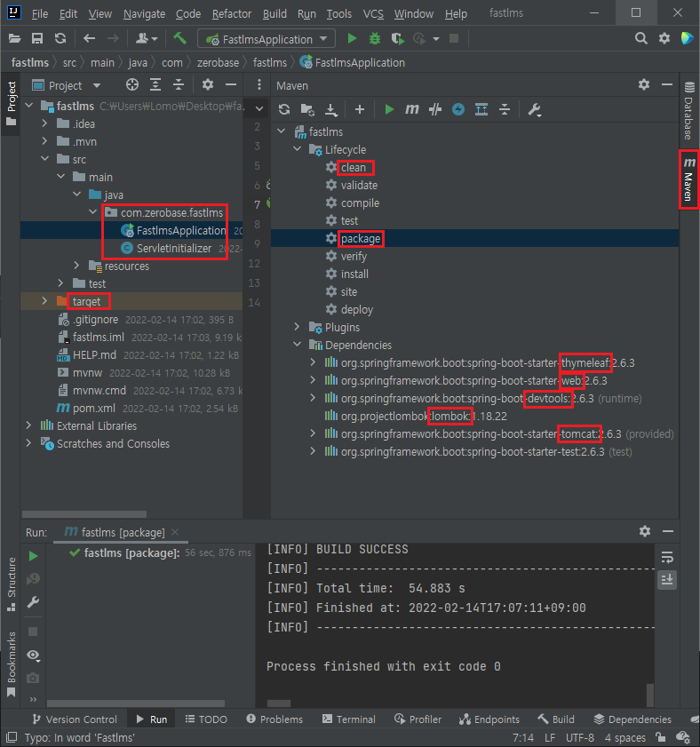The image size is (700, 747).
Task: Select ServletInitializer class in project tree
Action: point(173,248)
